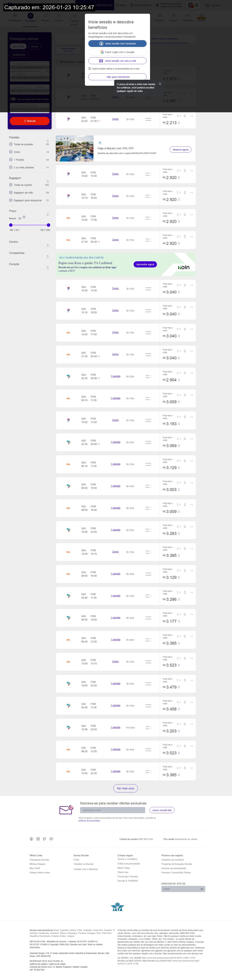
Task: Expand the Horário filter section
Action: (x=47, y=245)
